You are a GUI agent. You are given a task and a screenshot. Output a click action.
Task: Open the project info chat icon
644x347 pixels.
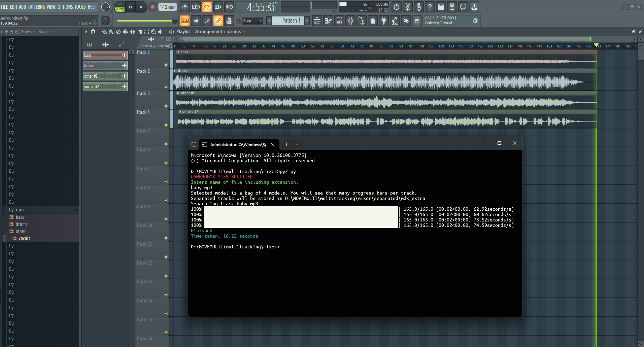click(x=463, y=7)
